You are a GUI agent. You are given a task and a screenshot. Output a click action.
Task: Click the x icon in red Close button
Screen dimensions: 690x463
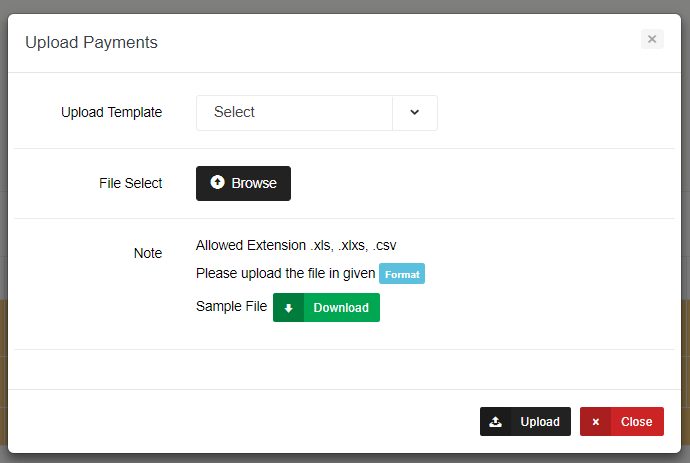point(595,422)
